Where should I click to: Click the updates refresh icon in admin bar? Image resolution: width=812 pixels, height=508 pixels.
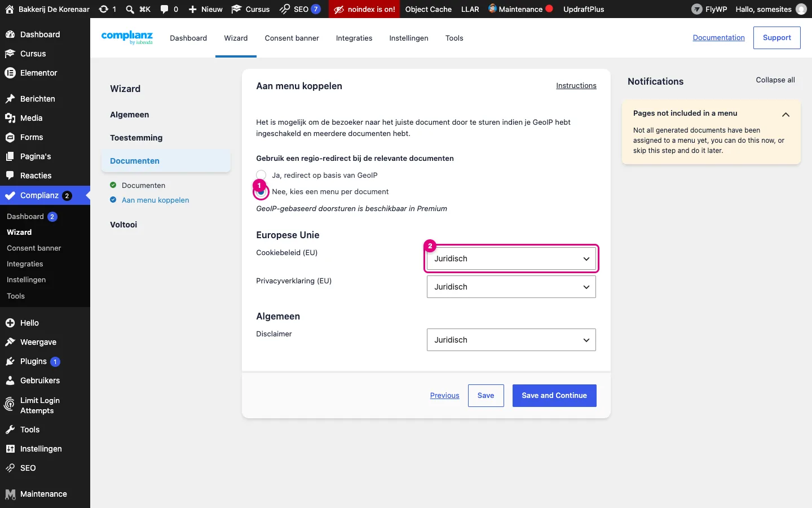(x=103, y=9)
